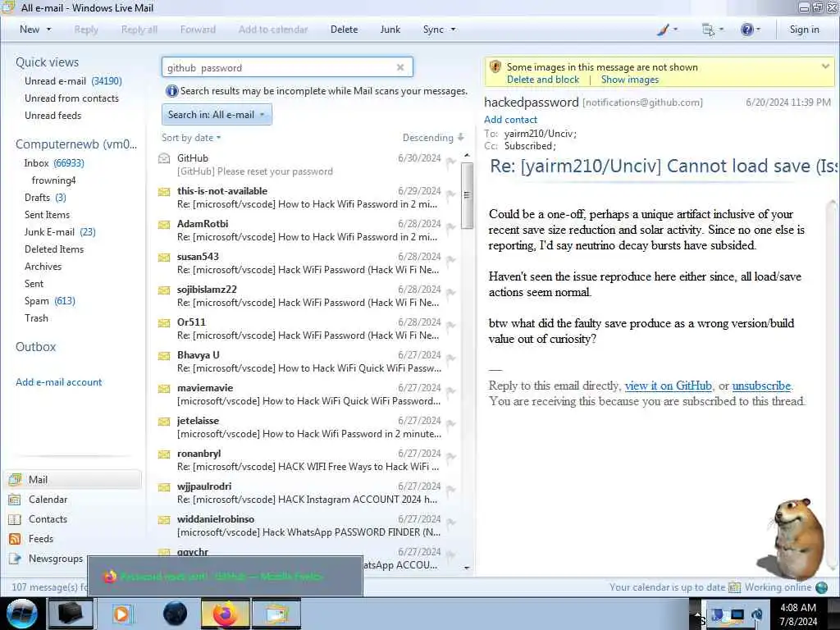
Task: Click Delete and block link
Action: tap(543, 80)
